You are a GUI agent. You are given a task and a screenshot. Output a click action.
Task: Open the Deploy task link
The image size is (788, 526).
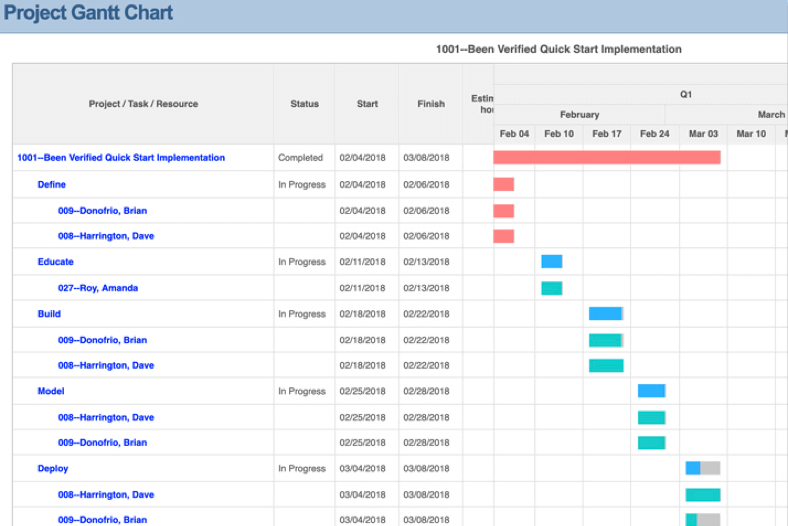pos(53,469)
